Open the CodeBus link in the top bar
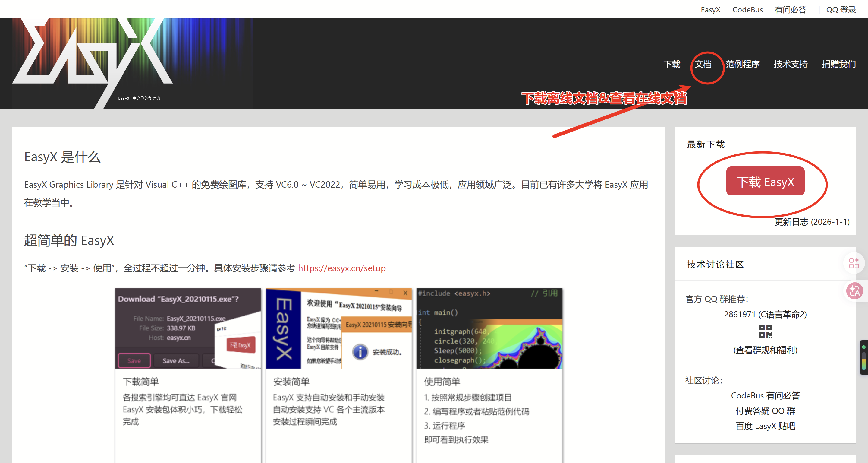 [x=748, y=10]
